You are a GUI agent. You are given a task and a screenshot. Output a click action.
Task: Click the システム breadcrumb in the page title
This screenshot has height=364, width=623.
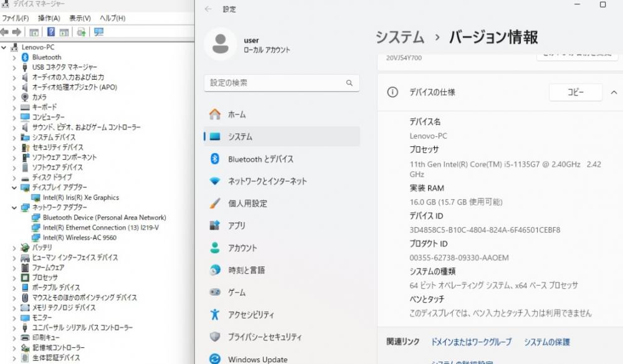point(400,37)
